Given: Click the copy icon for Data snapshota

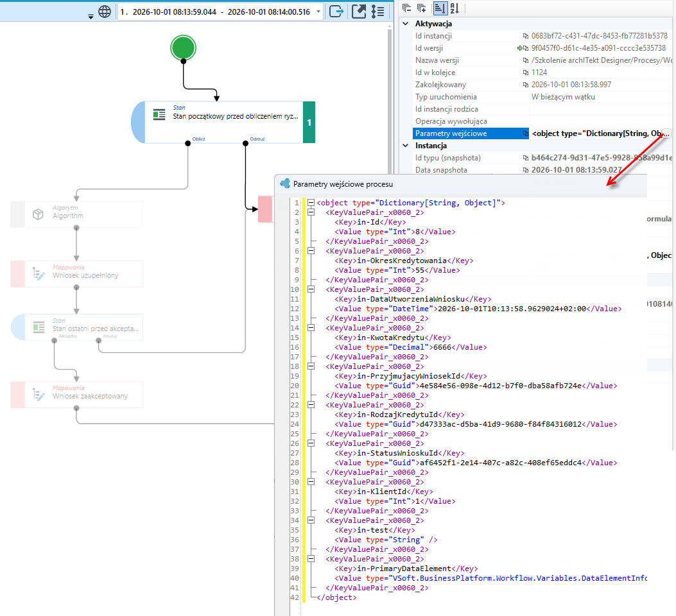Looking at the screenshot, I should click(x=526, y=170).
